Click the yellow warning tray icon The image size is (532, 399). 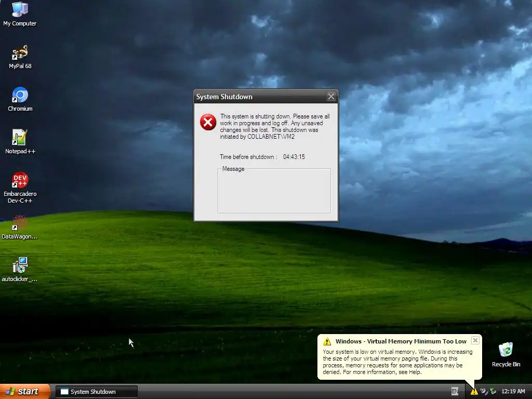coord(474,392)
